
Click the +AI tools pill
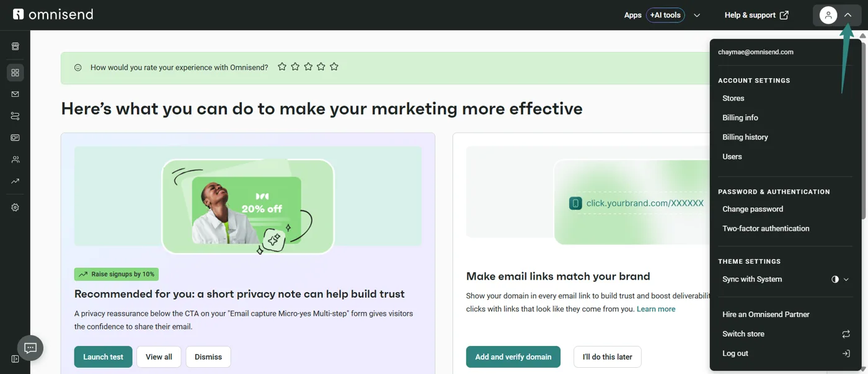pos(665,15)
